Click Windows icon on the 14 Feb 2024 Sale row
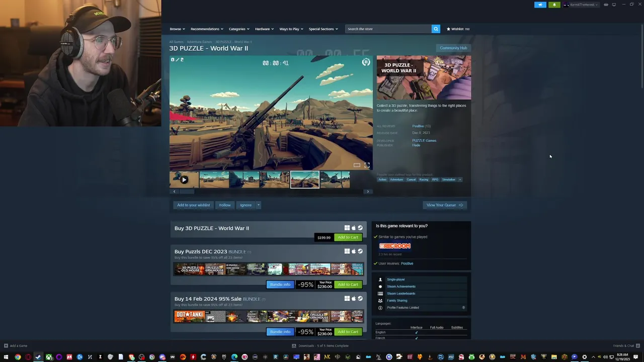The height and width of the screenshot is (362, 644). click(x=347, y=299)
